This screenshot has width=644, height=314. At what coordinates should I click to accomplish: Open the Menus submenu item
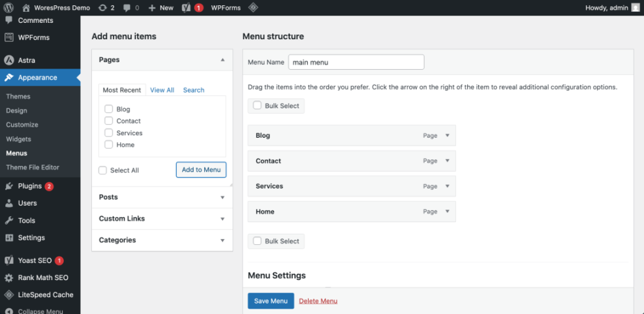pyautogui.click(x=17, y=153)
